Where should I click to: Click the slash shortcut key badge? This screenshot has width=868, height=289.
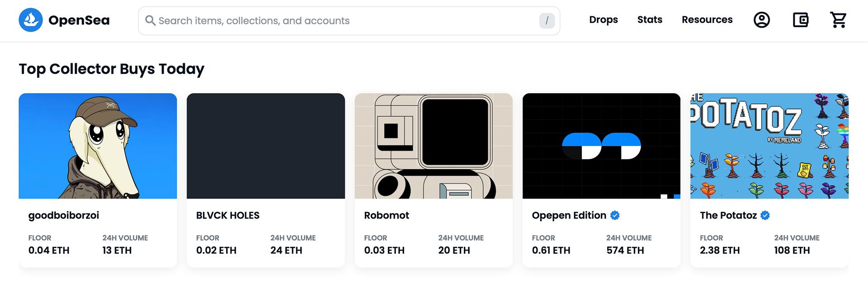click(547, 21)
